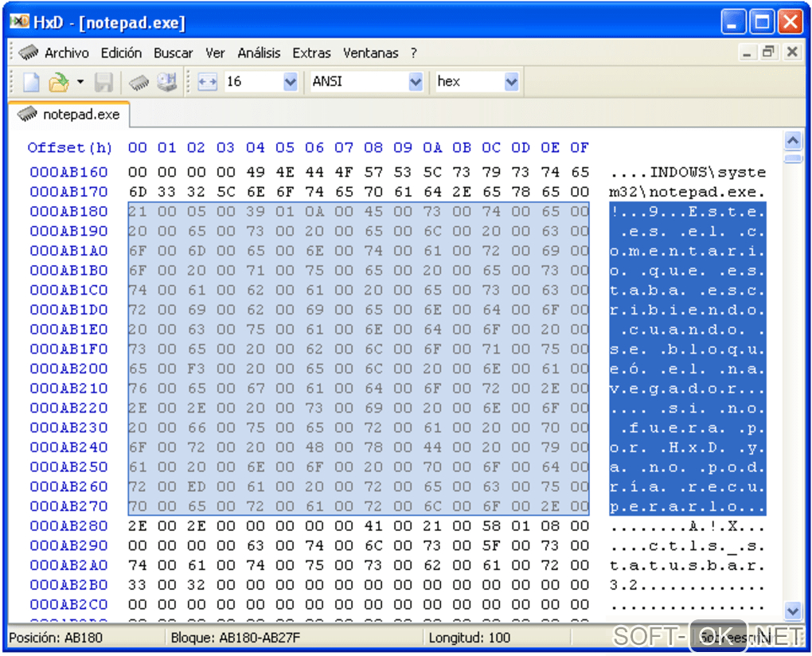
Task: Click hex byte F3 in row 000AB200
Action: (197, 369)
